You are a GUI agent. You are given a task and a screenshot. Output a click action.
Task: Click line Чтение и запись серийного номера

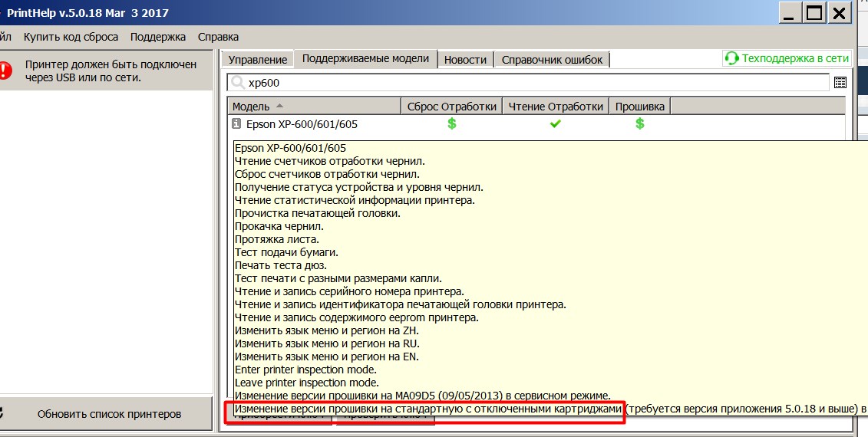pyautogui.click(x=349, y=291)
